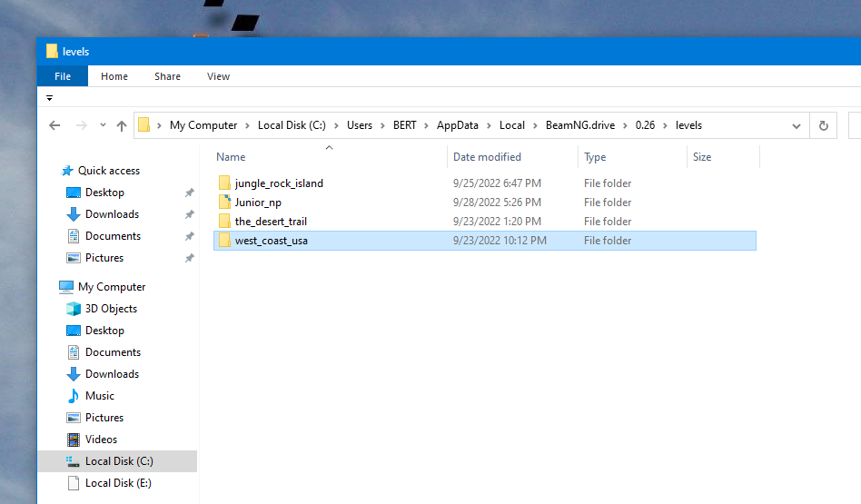
Task: Click the Videos film icon
Action: pyautogui.click(x=73, y=440)
